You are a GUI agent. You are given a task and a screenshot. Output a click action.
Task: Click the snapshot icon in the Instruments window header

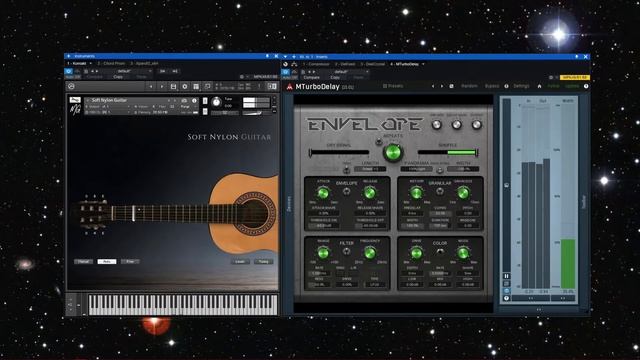(x=86, y=71)
